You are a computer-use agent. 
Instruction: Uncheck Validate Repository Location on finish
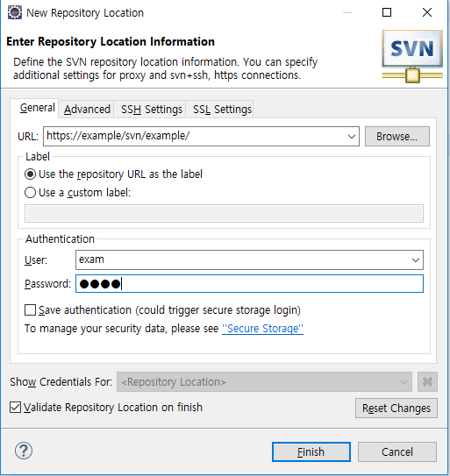click(x=15, y=408)
